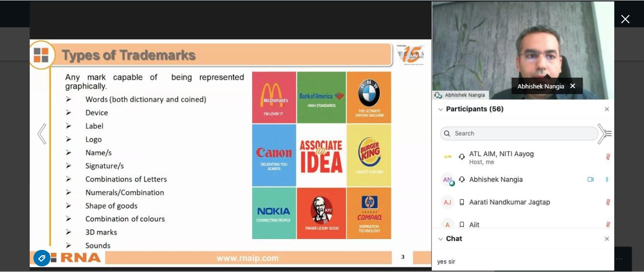The width and height of the screenshot is (644, 272).
Task: Click the Canon logo tile
Action: (274, 155)
